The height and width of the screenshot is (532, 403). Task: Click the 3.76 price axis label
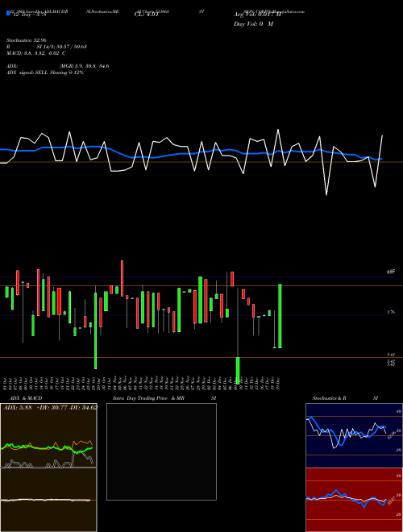[391, 312]
